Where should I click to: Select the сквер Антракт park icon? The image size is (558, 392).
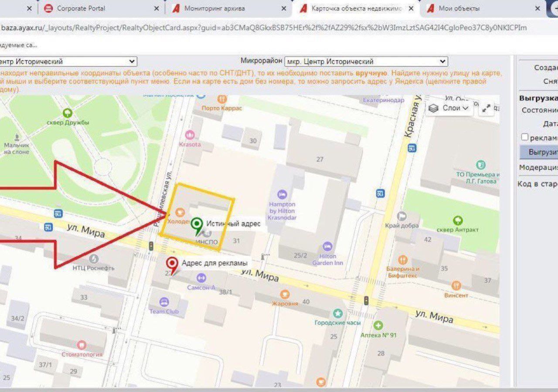pyautogui.click(x=457, y=220)
